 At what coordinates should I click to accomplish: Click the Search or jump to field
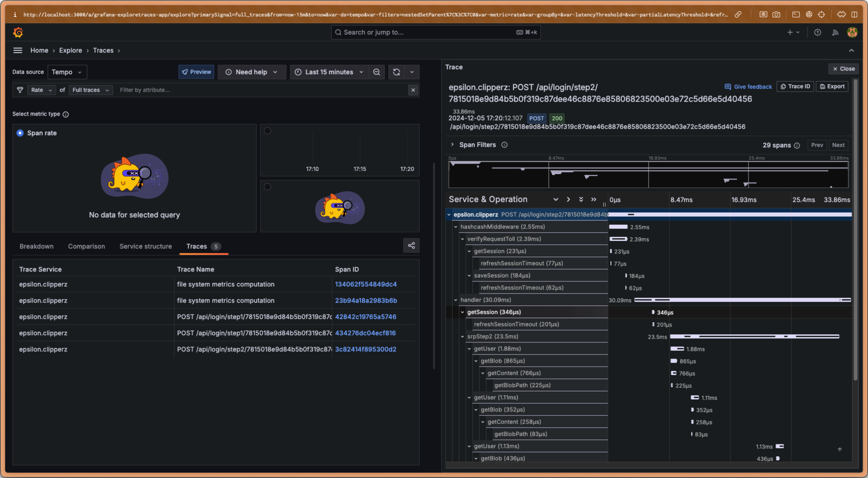pos(436,32)
